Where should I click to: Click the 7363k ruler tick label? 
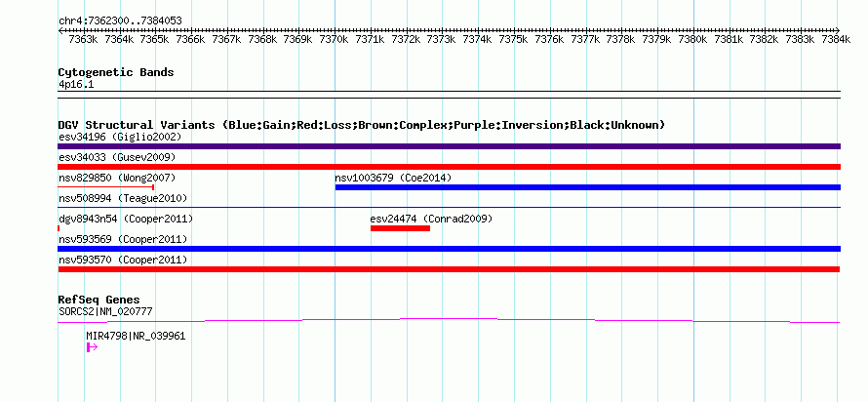coord(84,39)
